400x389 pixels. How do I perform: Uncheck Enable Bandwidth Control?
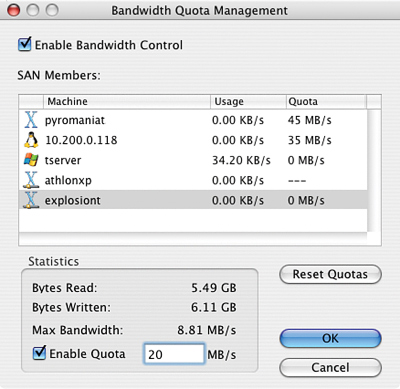(x=25, y=44)
